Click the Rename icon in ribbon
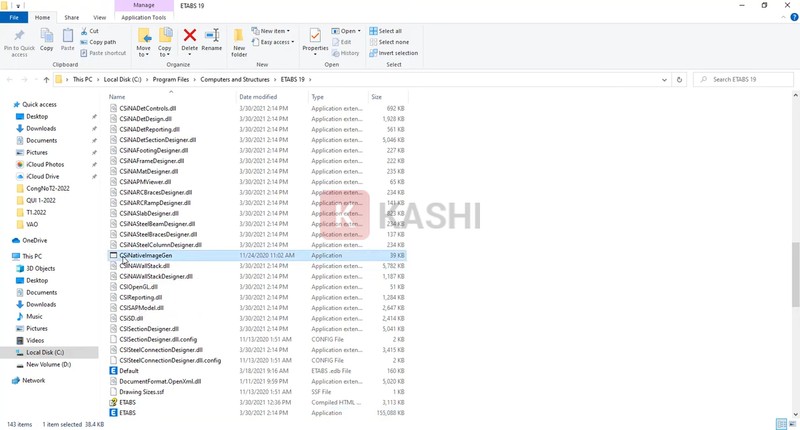Screen dimensions: 800x430 pyautogui.click(x=212, y=36)
